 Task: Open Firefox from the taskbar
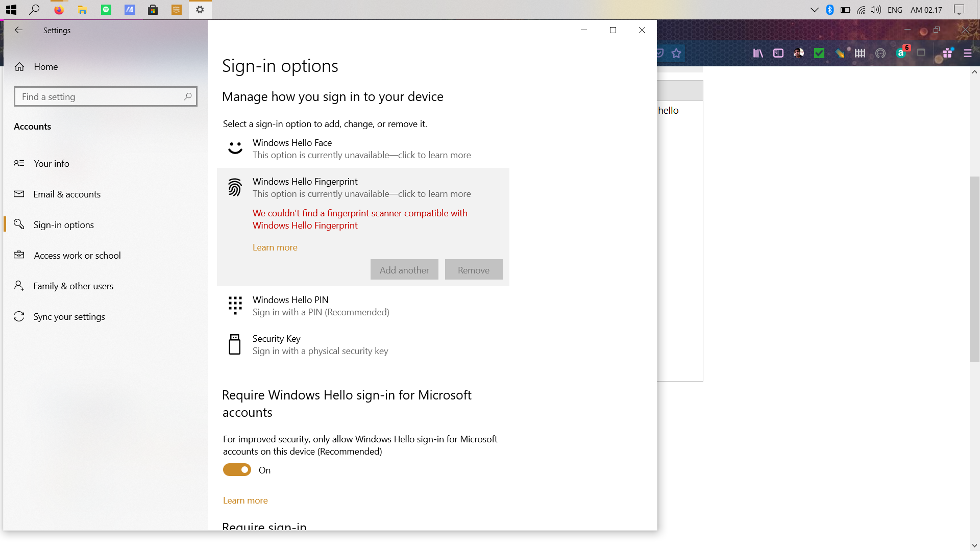pyautogui.click(x=59, y=10)
